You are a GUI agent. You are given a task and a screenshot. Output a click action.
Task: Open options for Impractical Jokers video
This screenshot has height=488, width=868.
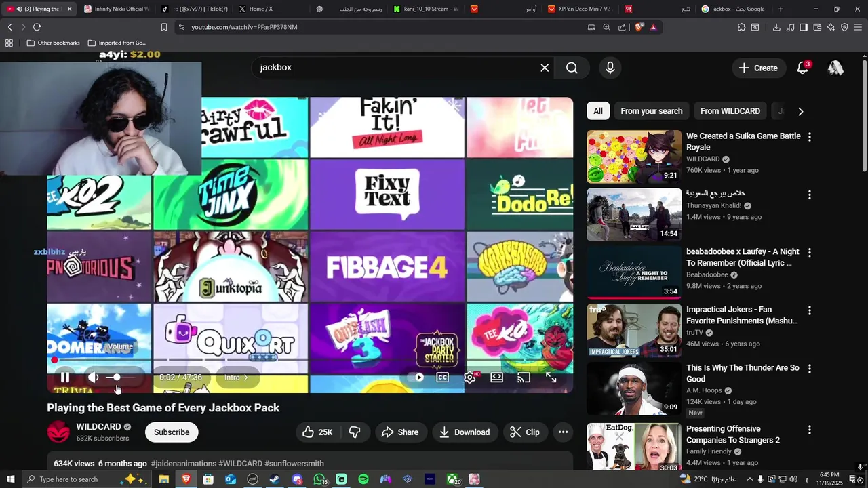809,310
